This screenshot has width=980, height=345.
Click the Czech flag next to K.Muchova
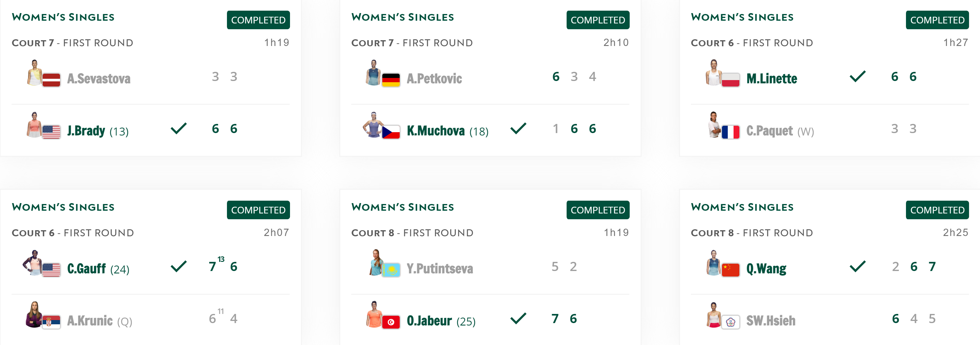coord(391,132)
